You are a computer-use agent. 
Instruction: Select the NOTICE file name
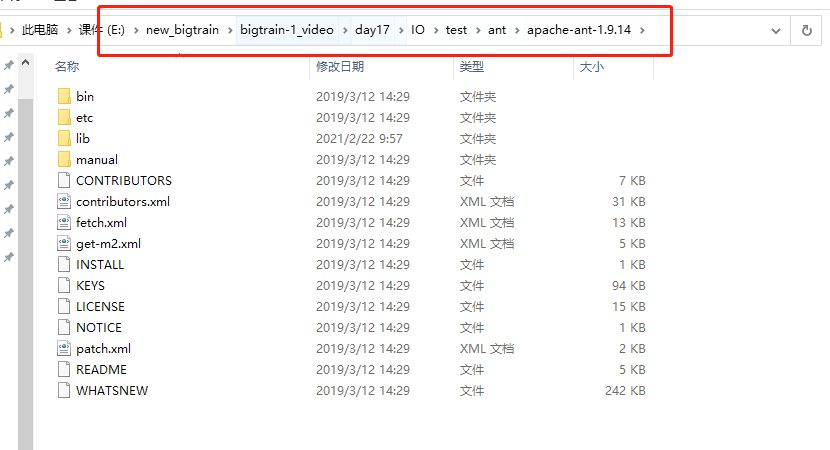(99, 328)
